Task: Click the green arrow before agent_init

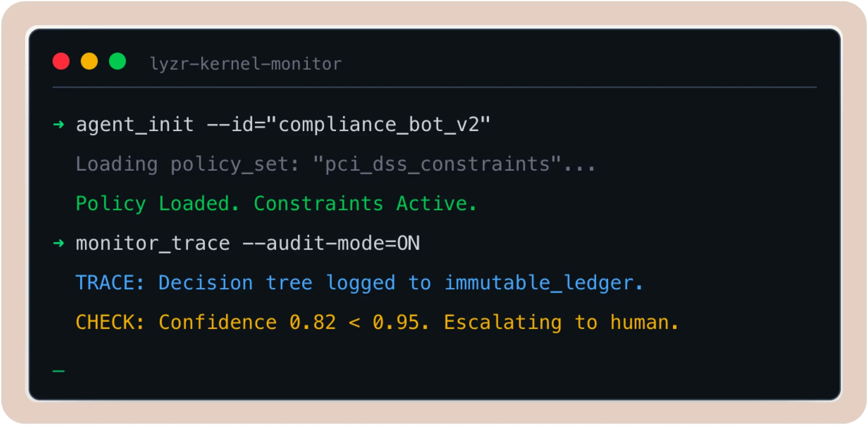Action: point(59,125)
